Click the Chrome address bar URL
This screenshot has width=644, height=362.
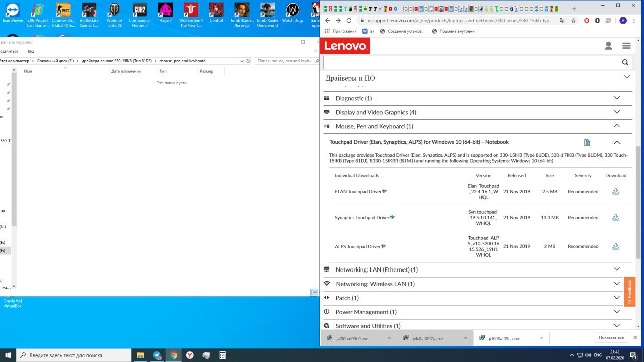click(x=457, y=21)
